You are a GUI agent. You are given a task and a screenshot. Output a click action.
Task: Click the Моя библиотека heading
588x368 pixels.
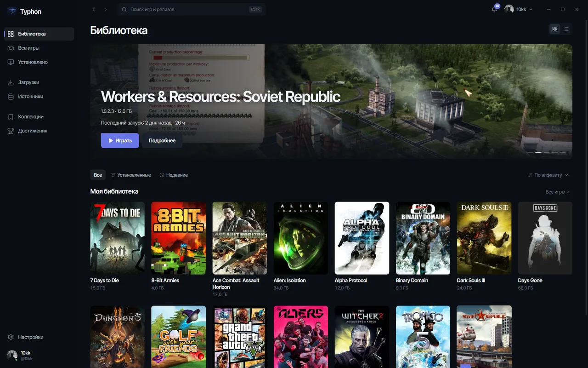click(114, 191)
